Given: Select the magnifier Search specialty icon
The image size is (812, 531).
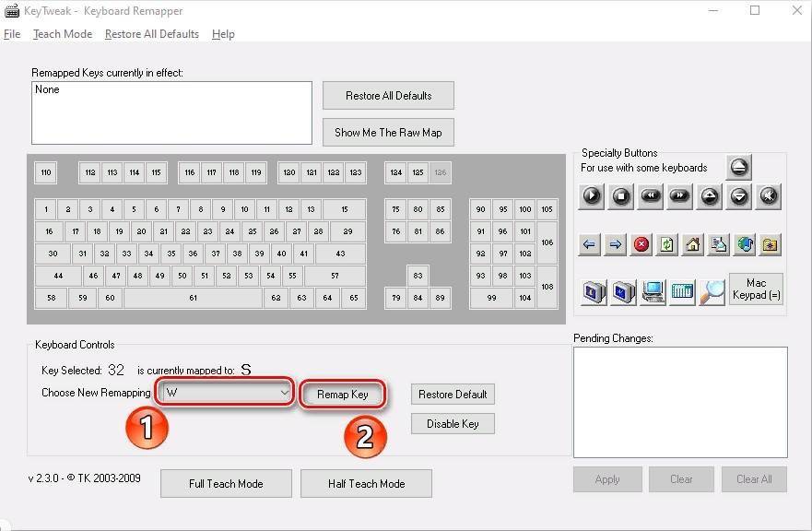Looking at the screenshot, I should [712, 291].
